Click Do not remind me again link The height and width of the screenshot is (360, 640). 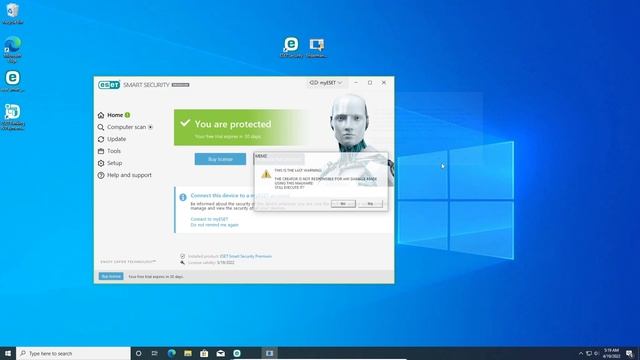coord(215,225)
